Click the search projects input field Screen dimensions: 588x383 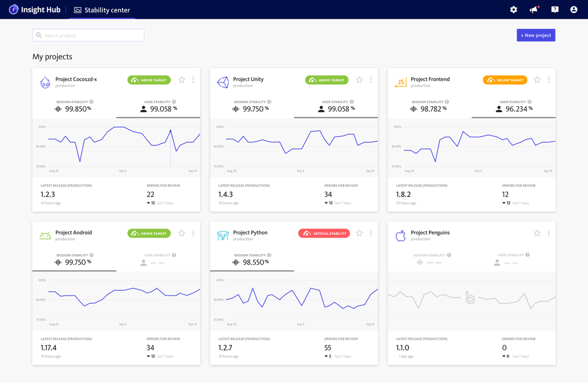click(88, 35)
